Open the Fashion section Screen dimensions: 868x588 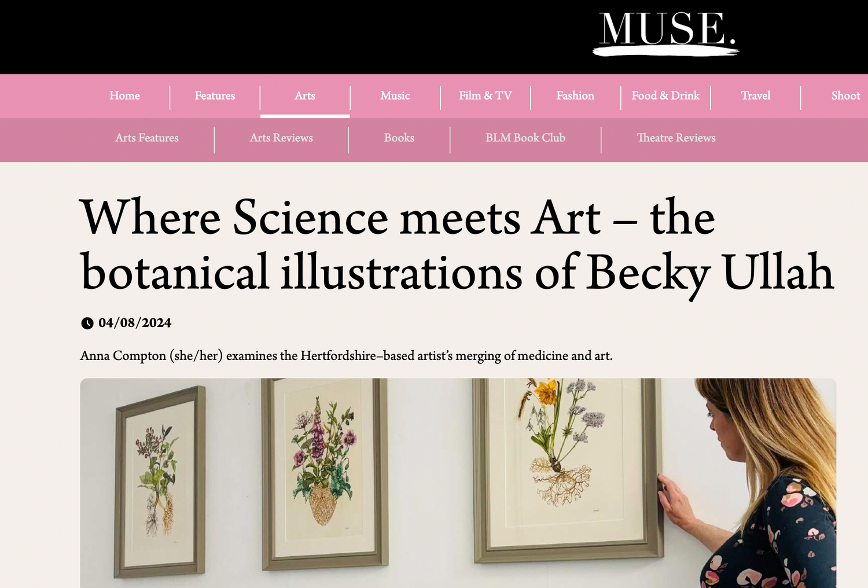tap(575, 96)
